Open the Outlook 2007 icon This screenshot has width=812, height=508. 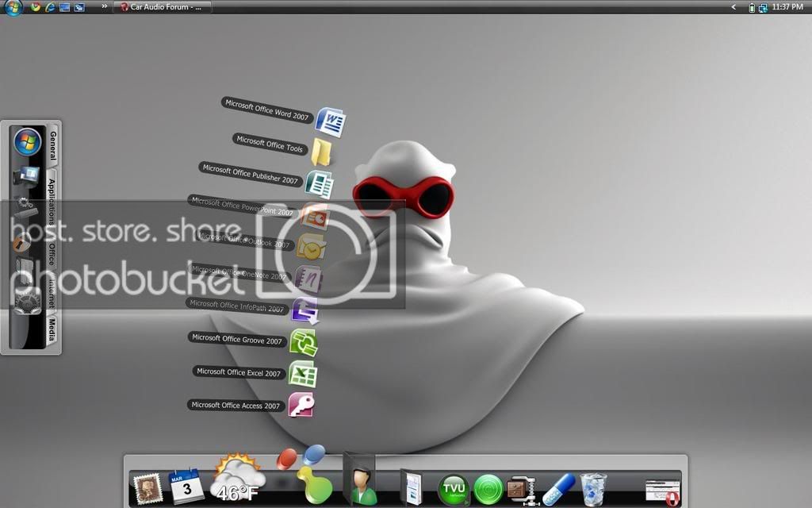click(311, 248)
